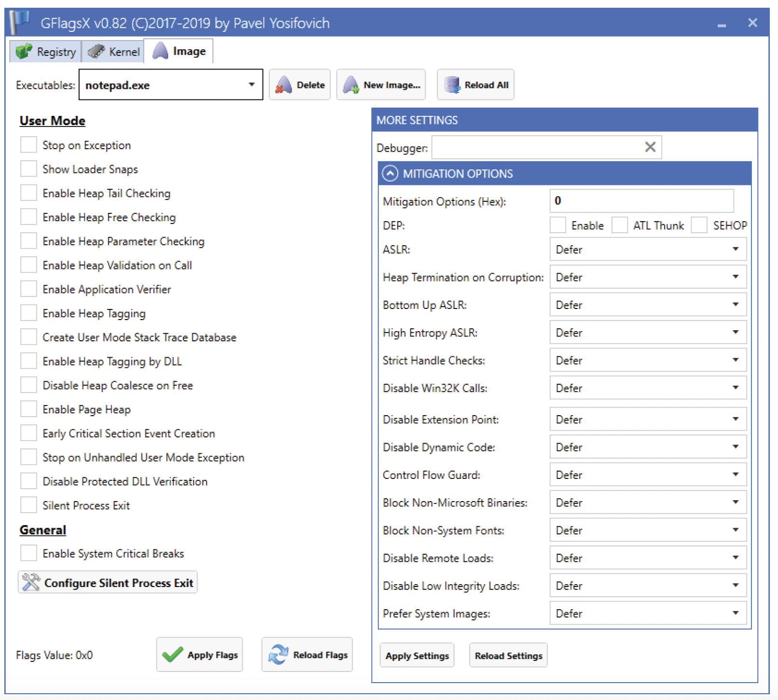Enable Page Heap checkbox

click(28, 409)
